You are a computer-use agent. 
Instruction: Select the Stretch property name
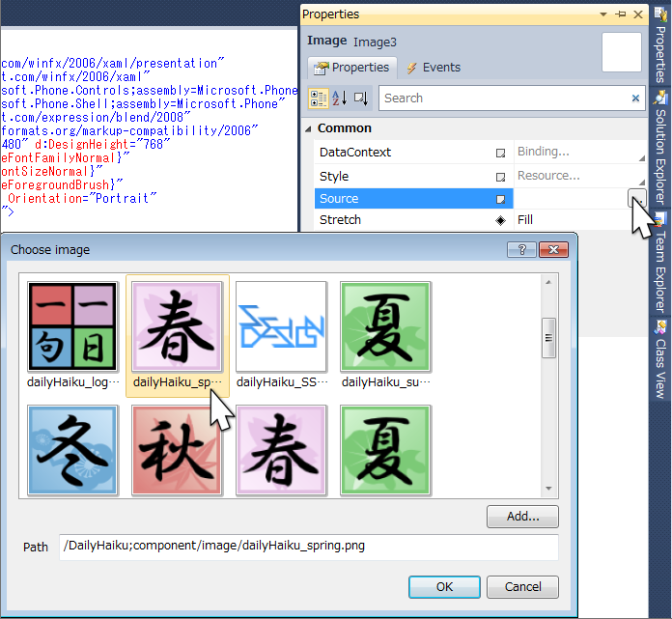(x=340, y=220)
